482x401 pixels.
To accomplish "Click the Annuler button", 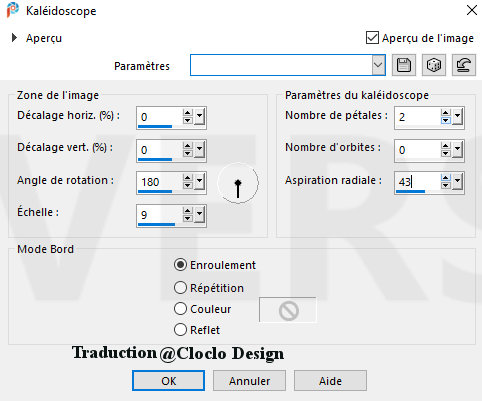I will point(249,380).
